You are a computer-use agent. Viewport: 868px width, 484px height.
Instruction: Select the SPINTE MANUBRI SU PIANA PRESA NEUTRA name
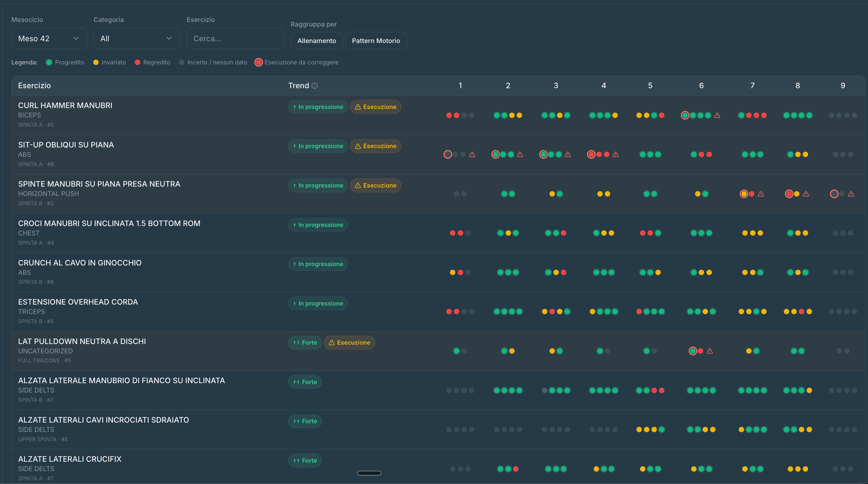point(100,184)
